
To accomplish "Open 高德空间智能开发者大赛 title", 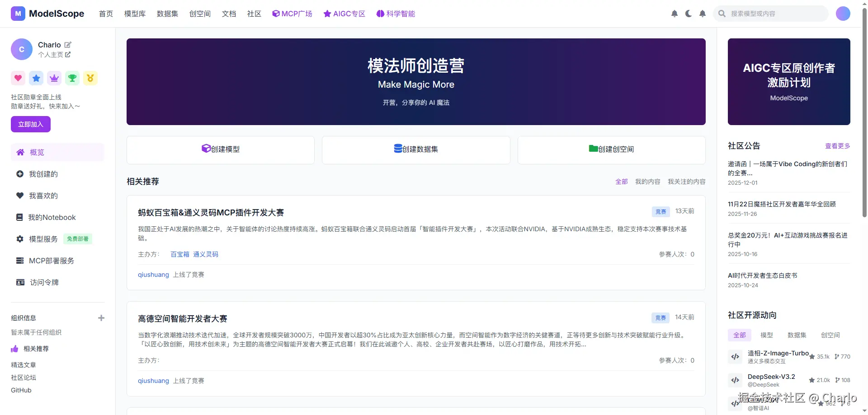I will pyautogui.click(x=183, y=318).
